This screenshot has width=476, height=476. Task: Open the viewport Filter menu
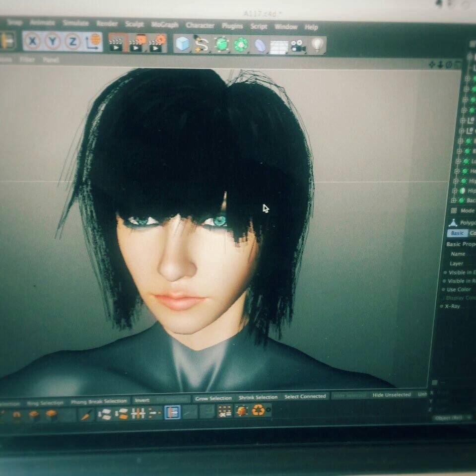27,60
